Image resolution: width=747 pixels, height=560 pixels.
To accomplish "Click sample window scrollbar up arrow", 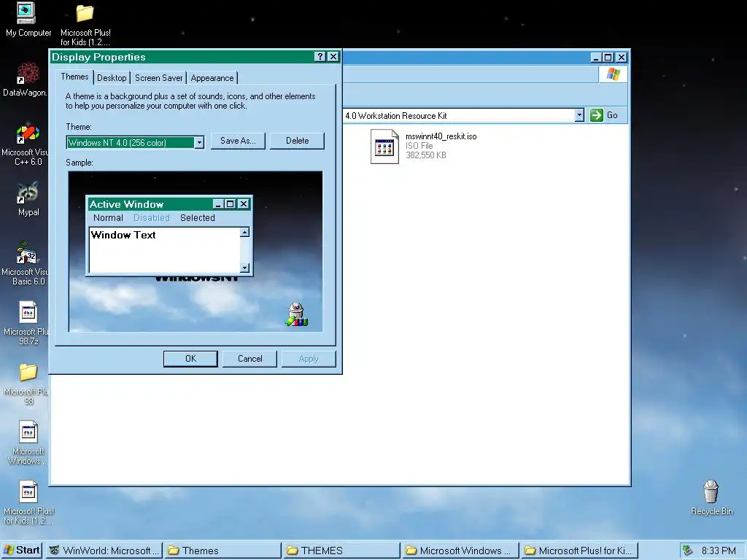I will (244, 233).
